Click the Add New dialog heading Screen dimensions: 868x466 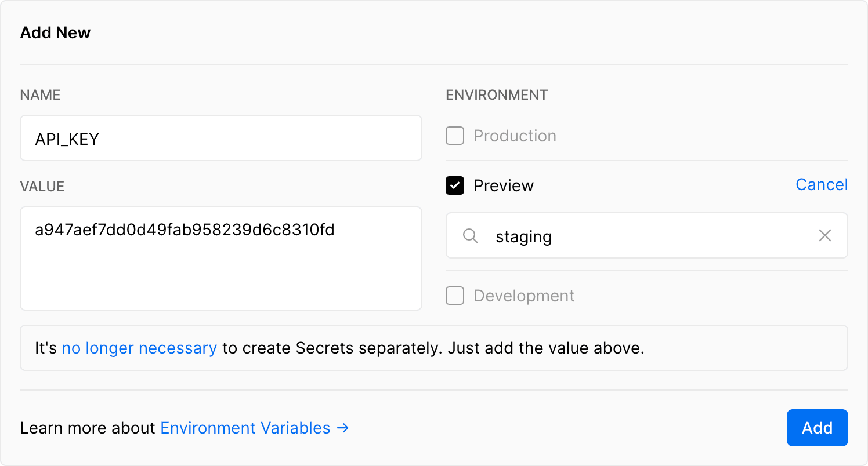point(55,32)
